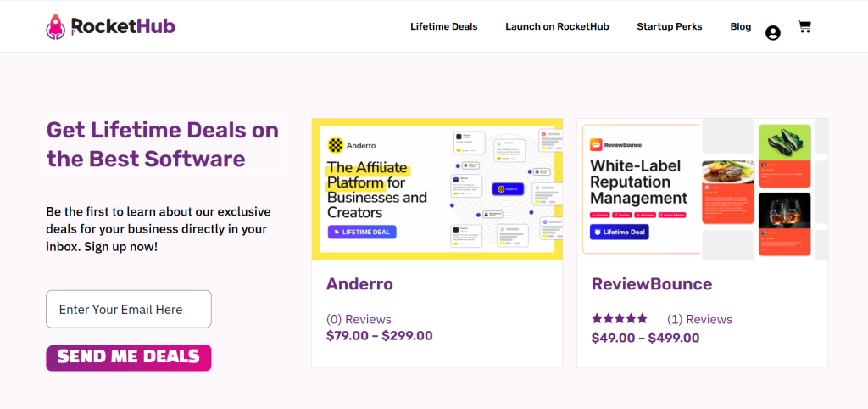Screen dimensions: 868x409
Task: Open the Anderro affiliate platform banner image
Action: [x=437, y=189]
